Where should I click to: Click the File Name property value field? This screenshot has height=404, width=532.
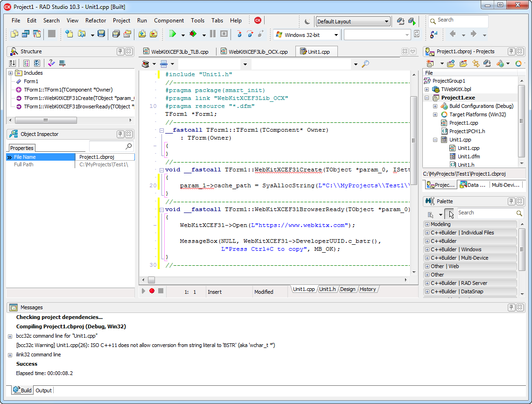pos(105,157)
